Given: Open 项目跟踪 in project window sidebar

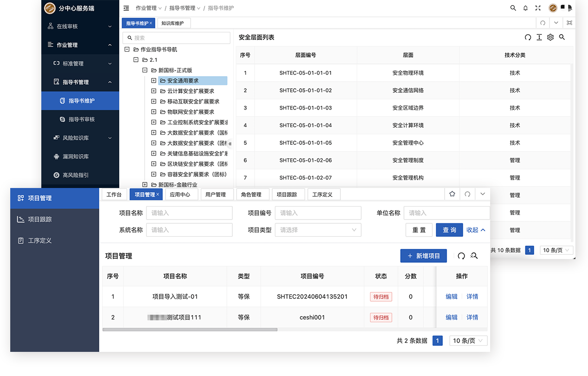Looking at the screenshot, I should pos(55,219).
